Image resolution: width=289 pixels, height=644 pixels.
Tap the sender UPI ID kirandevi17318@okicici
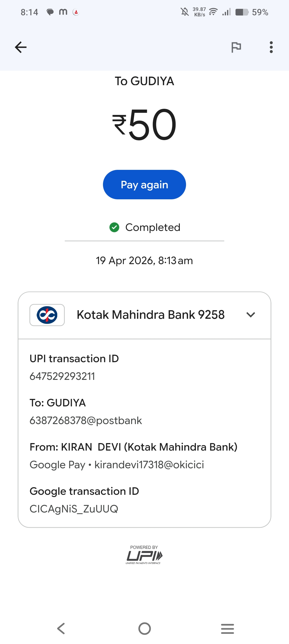(149, 465)
